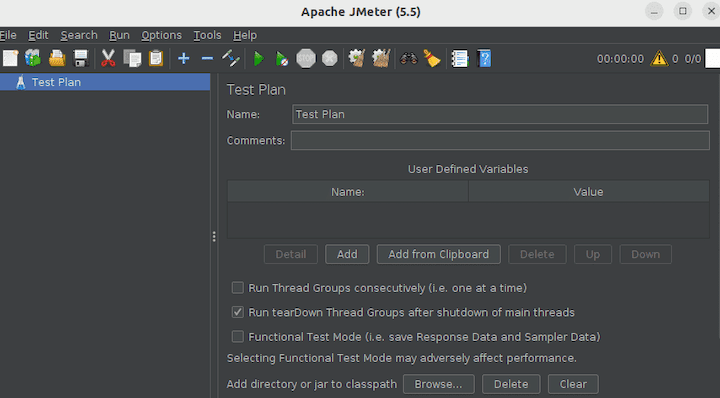720x398 pixels.
Task: Click the Clear results broom icon
Action: 357,59
